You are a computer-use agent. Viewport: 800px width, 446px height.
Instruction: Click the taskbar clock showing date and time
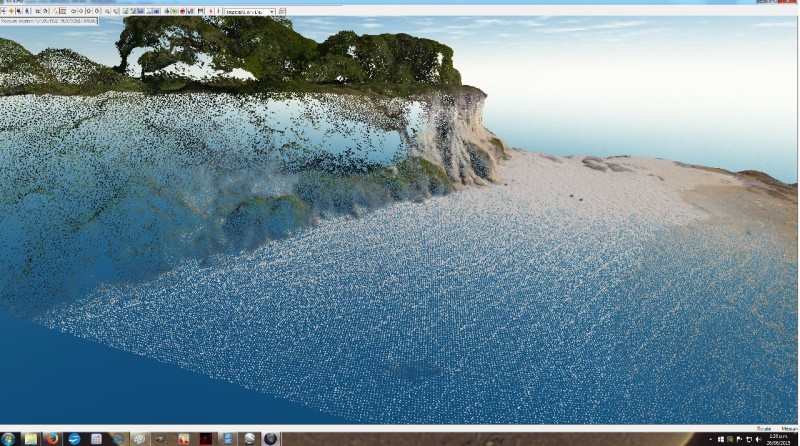click(776, 439)
